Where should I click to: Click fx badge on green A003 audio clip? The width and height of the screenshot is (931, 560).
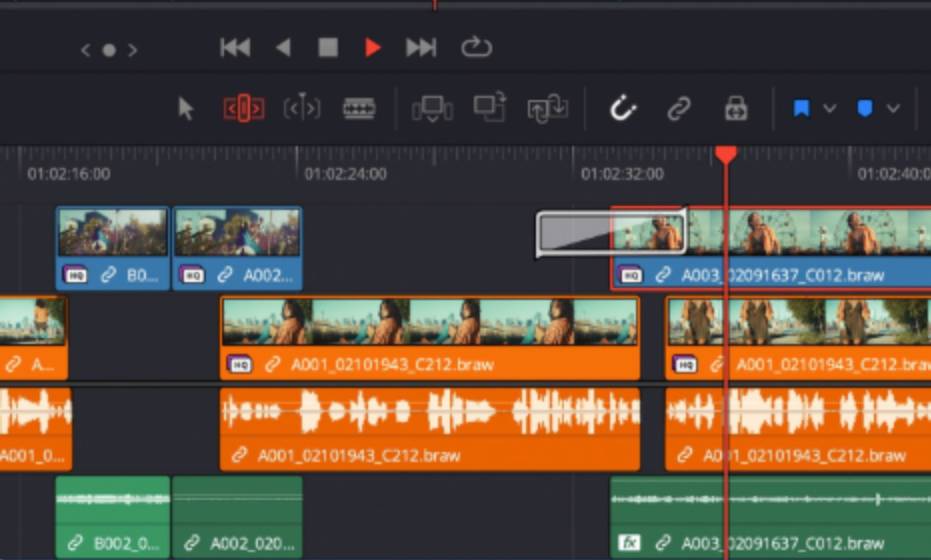(x=629, y=543)
